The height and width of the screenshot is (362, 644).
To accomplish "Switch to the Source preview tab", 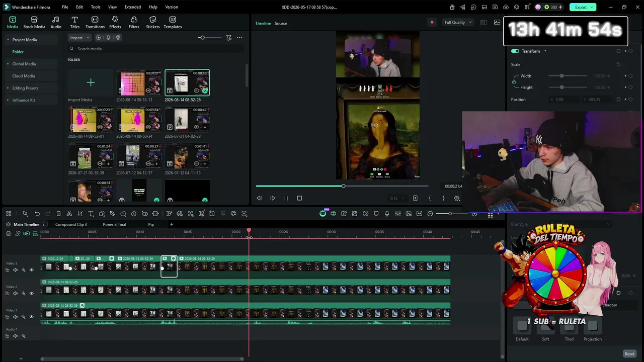I will click(x=281, y=23).
